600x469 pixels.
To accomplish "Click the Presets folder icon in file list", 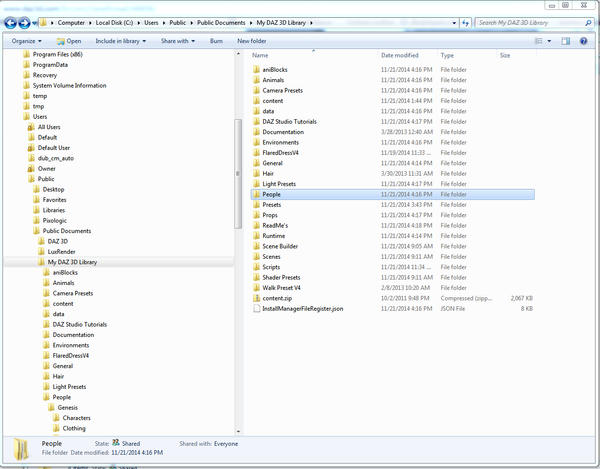I will [x=256, y=205].
